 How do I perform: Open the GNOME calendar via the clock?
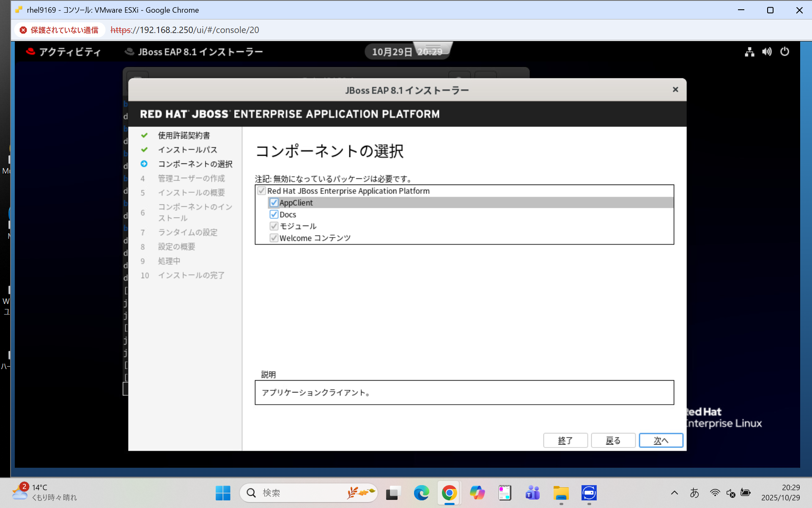(x=395, y=51)
